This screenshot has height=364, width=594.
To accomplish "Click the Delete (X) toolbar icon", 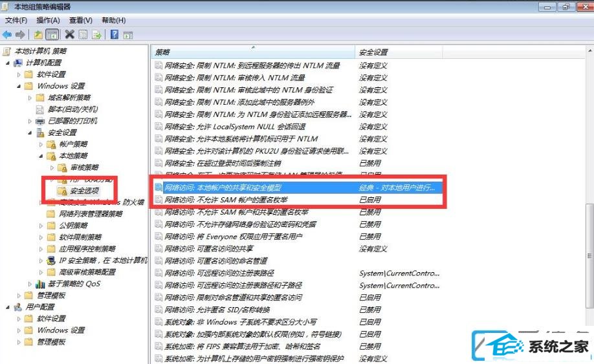I will 70,35.
